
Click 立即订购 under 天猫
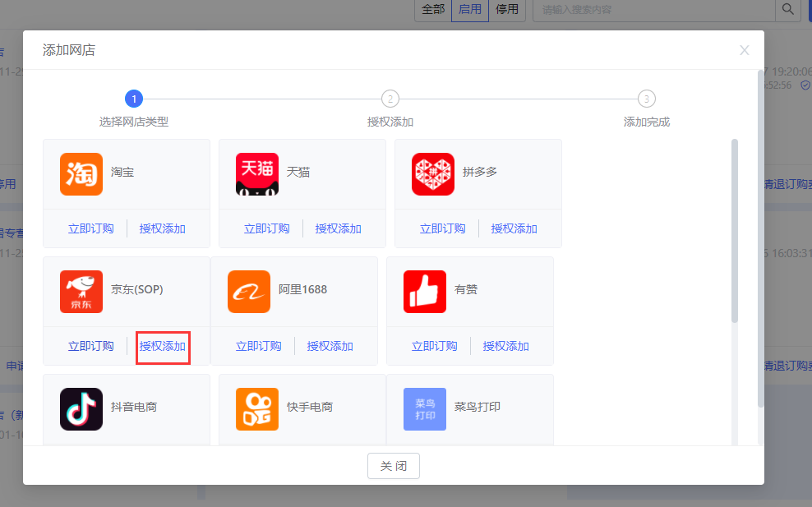point(267,228)
